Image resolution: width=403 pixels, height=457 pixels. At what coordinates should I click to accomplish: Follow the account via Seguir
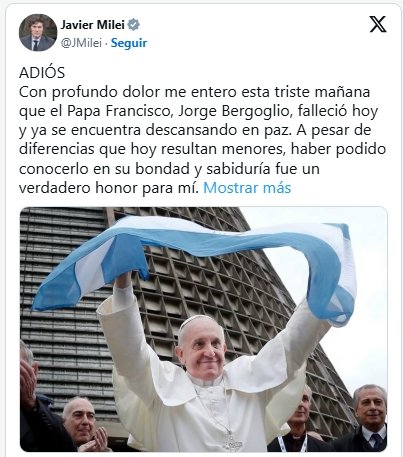[x=129, y=43]
